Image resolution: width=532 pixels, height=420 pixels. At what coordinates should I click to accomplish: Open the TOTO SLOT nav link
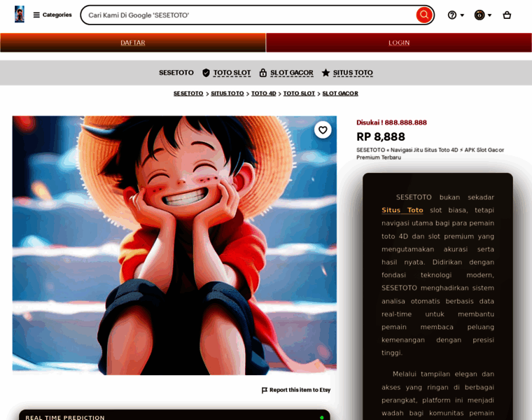(x=232, y=73)
